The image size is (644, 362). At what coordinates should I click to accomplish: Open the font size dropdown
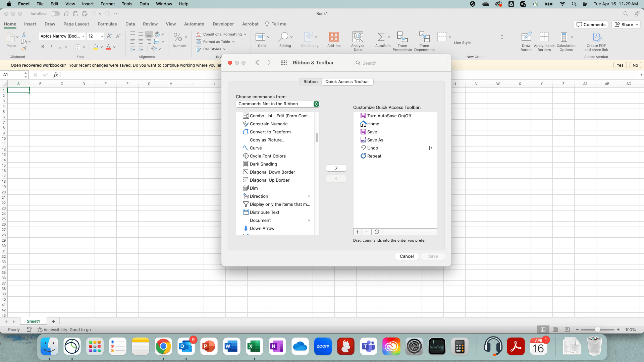[x=102, y=36]
